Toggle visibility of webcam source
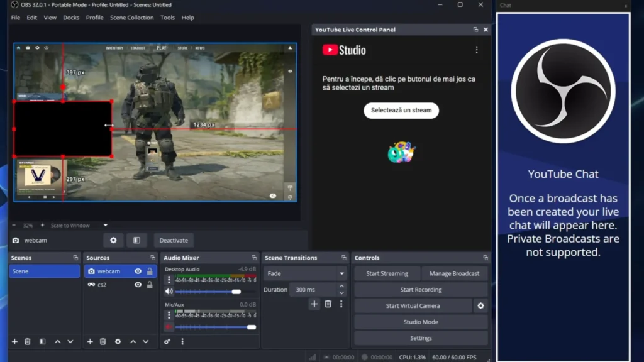The height and width of the screenshot is (362, 644). coord(138,271)
